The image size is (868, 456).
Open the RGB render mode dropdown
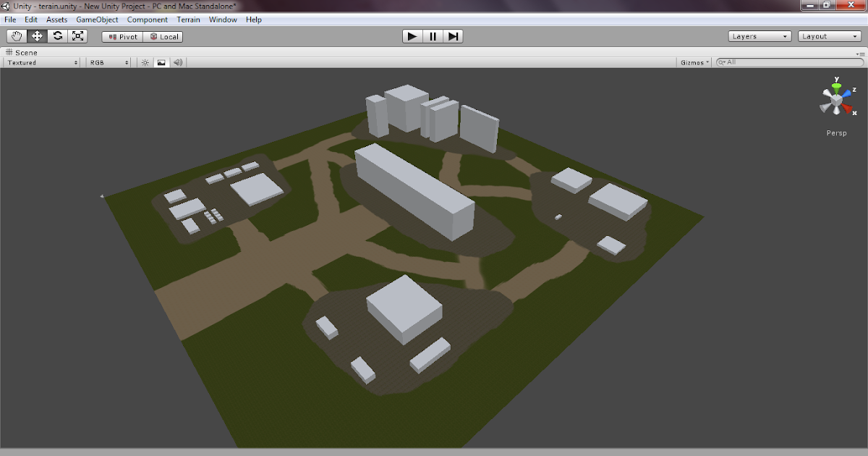pos(109,63)
